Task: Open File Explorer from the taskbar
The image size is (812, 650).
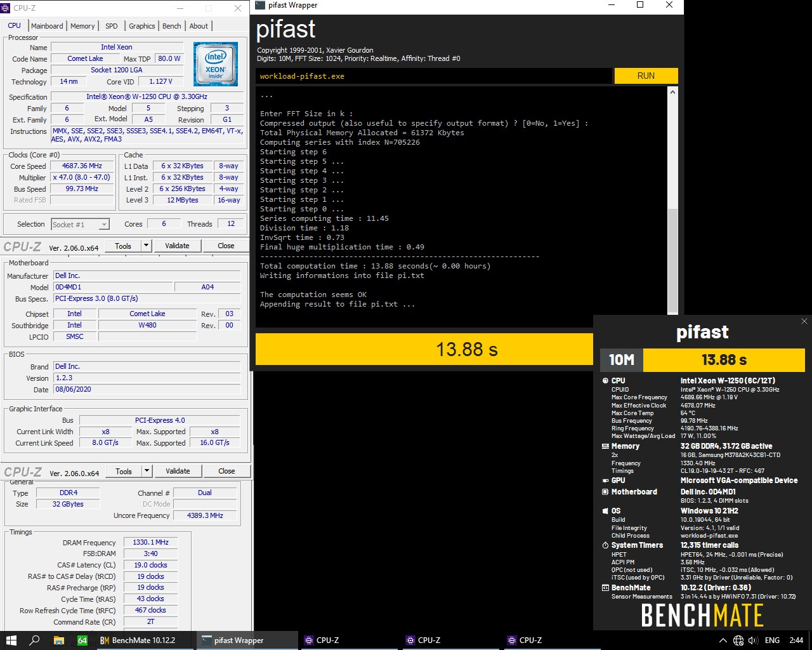Action: (x=59, y=640)
